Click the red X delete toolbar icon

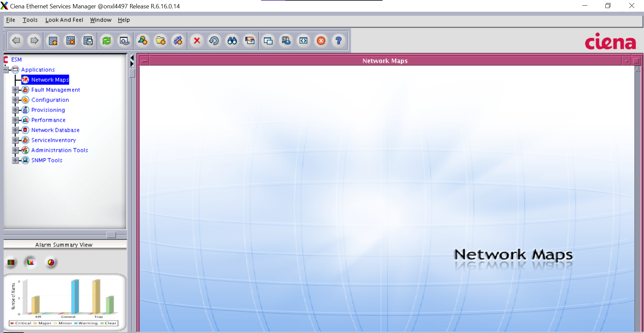(197, 41)
